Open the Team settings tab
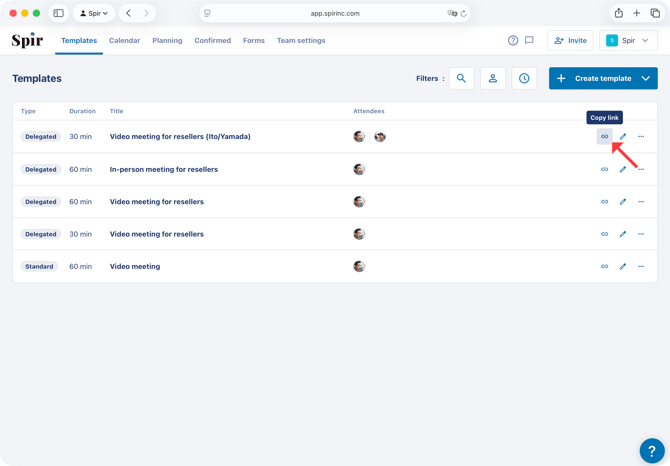The image size is (670, 466). [x=301, y=41]
